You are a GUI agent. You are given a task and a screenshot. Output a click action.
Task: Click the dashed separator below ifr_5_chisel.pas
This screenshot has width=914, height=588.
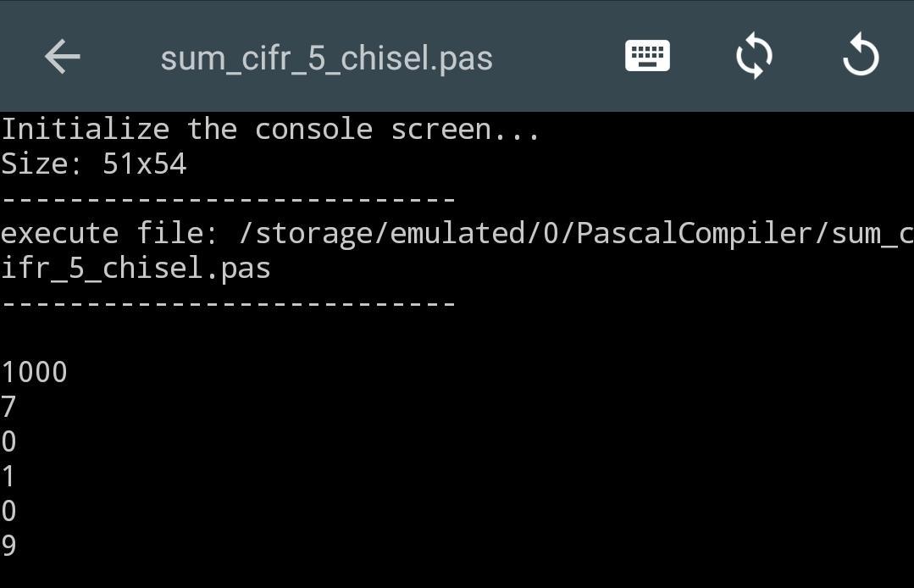tap(229, 303)
